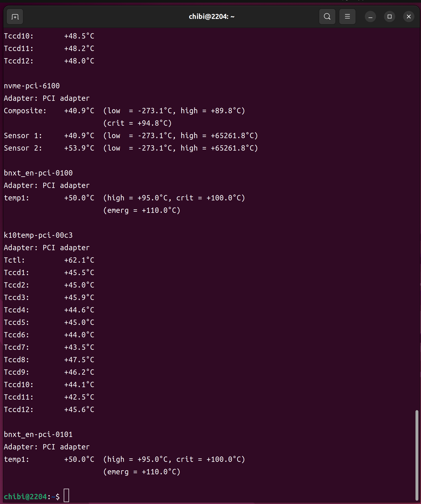Close the terminal window
The width and height of the screenshot is (421, 504).
point(409,17)
